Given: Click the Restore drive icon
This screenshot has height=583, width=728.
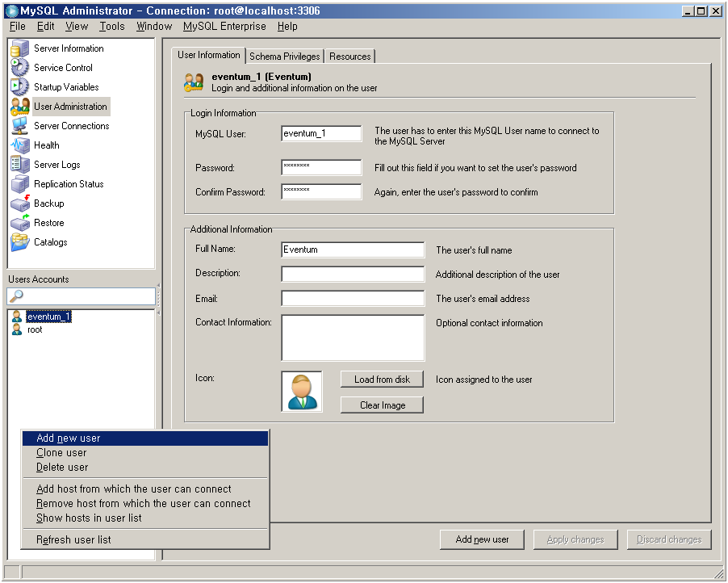Looking at the screenshot, I should click(20, 223).
